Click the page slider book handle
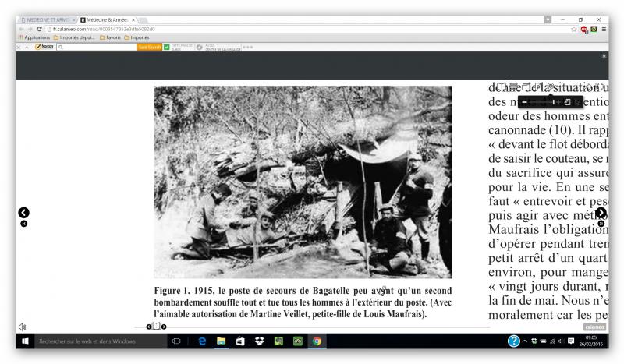This screenshot has width=624, height=364. pyautogui.click(x=156, y=327)
